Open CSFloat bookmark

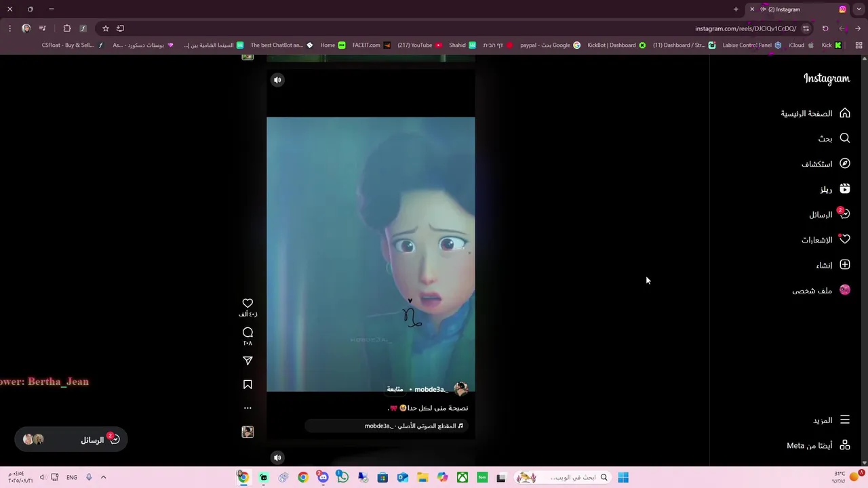pos(73,45)
